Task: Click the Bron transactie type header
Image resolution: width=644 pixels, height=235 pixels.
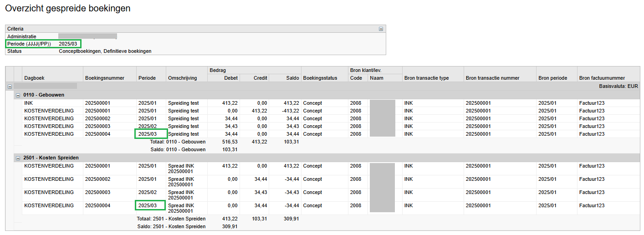Action: tap(426, 78)
